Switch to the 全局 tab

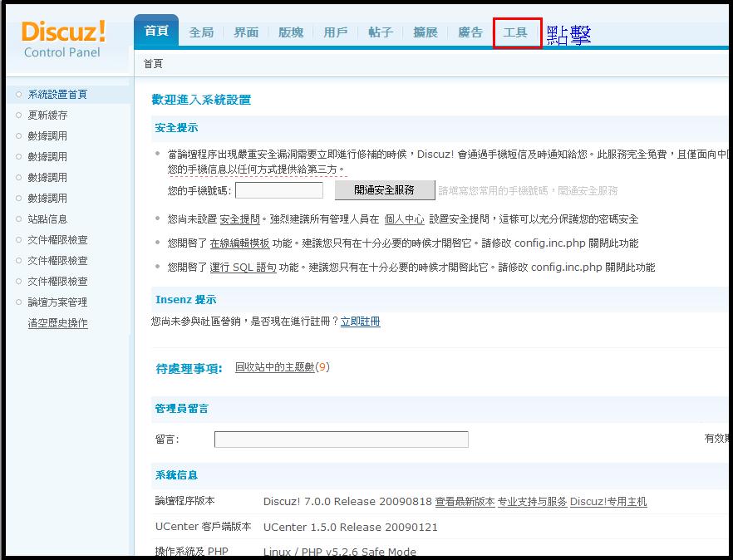201,32
